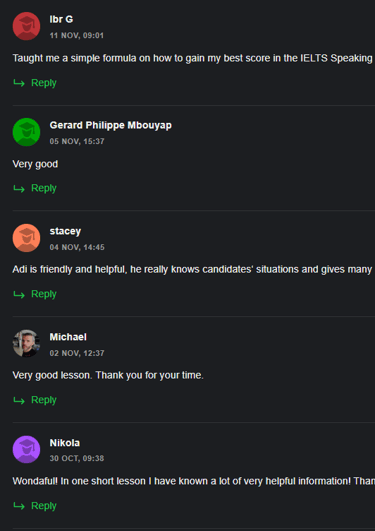The height and width of the screenshot is (531, 375).
Task: Click the name Michael
Action: coord(68,337)
